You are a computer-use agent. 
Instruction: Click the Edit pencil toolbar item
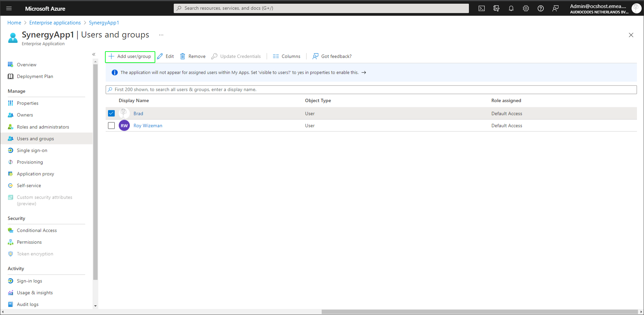pyautogui.click(x=165, y=57)
